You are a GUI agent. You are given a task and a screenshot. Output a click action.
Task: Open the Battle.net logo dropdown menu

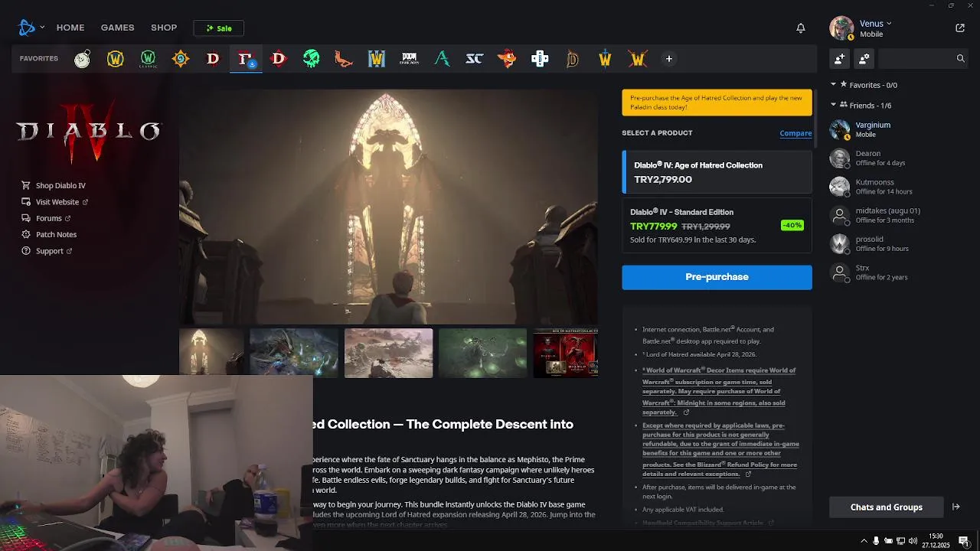click(31, 28)
